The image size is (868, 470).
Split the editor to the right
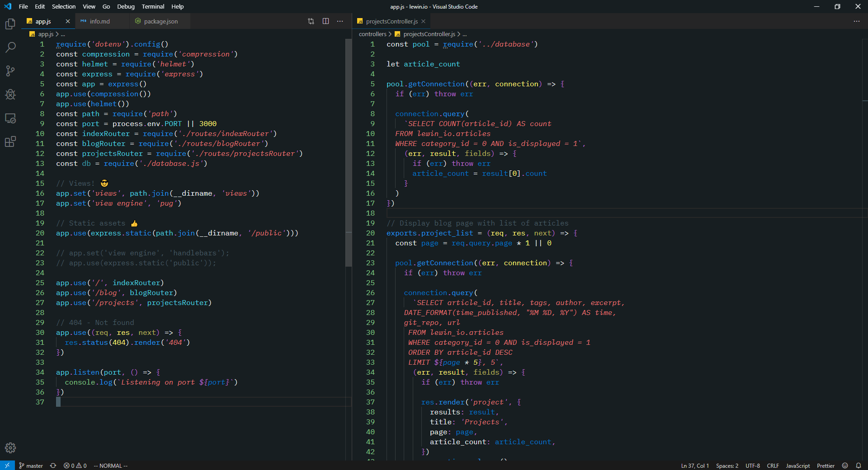point(325,21)
